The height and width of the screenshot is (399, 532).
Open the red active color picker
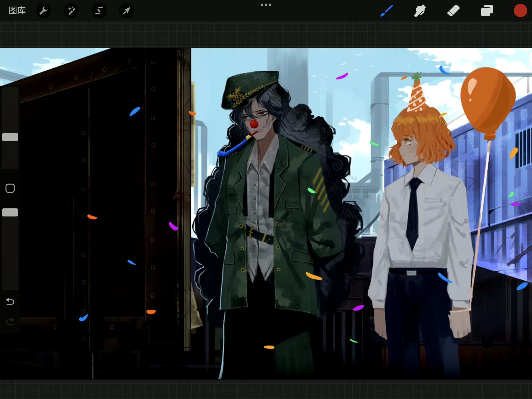pos(520,11)
